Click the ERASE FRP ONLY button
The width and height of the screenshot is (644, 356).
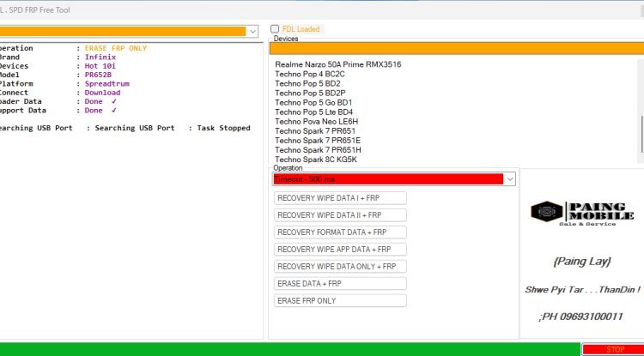340,300
